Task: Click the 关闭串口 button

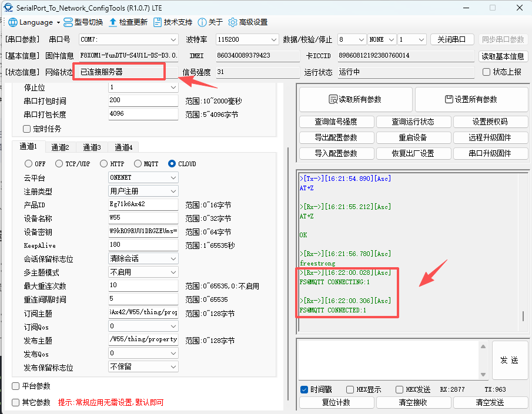Action: 451,40
